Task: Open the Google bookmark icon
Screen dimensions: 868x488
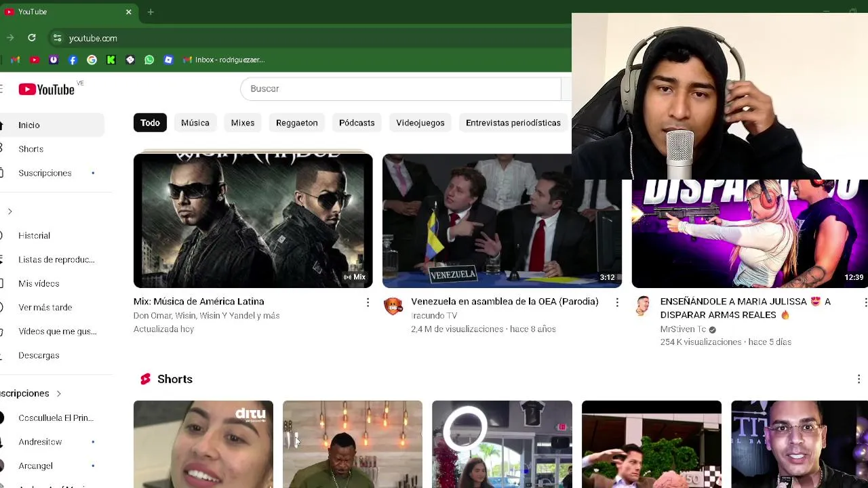Action: 92,60
